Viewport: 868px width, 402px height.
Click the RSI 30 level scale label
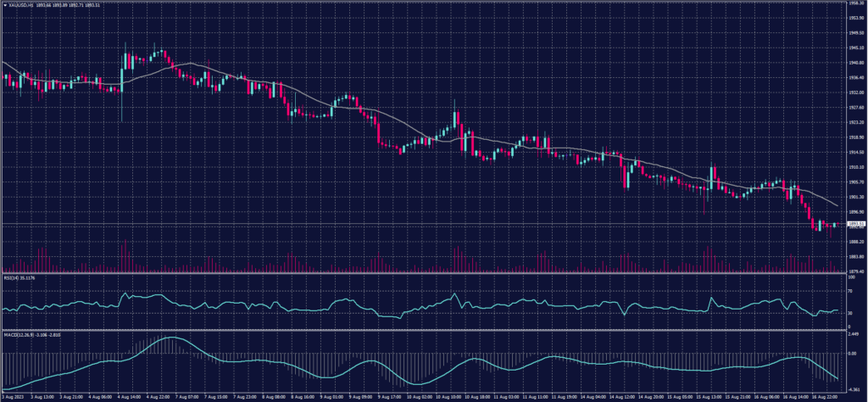click(x=848, y=312)
